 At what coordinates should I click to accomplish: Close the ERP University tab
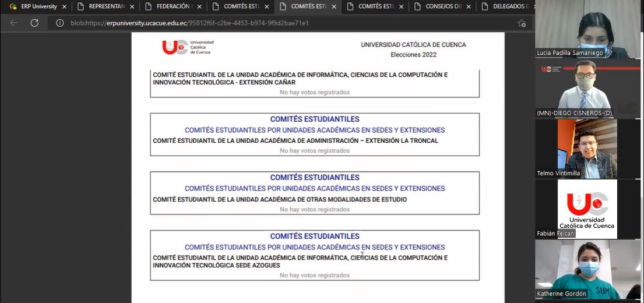[x=64, y=6]
